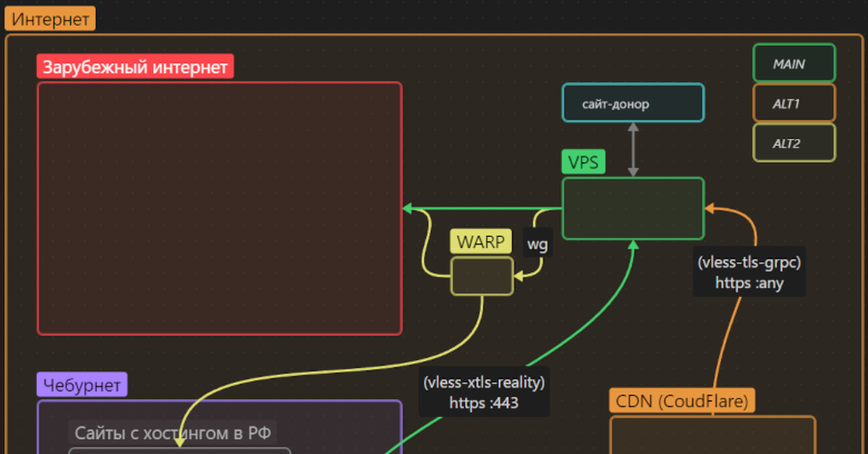Click the (vless-tls-grpc) https :any caption
The image size is (868, 454).
(749, 273)
